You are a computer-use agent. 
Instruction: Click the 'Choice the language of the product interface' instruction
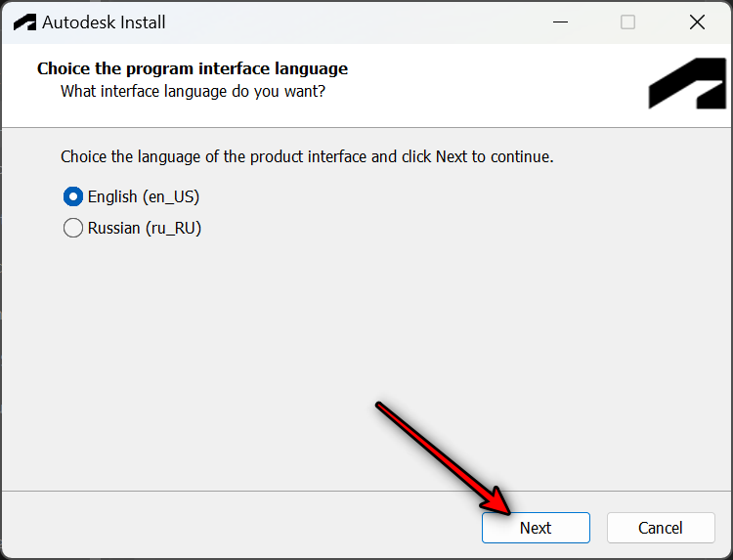307,156
